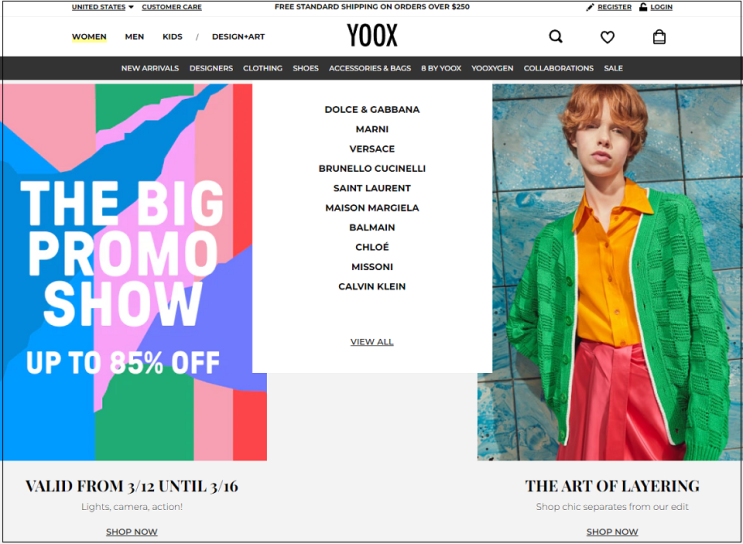This screenshot has height=544, width=743.
Task: Switch to the Kids section
Action: 172,36
